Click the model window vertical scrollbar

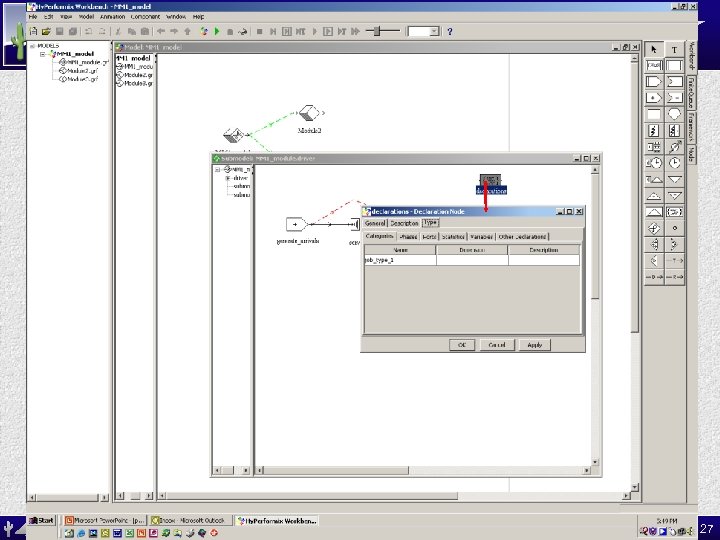click(x=635, y=273)
